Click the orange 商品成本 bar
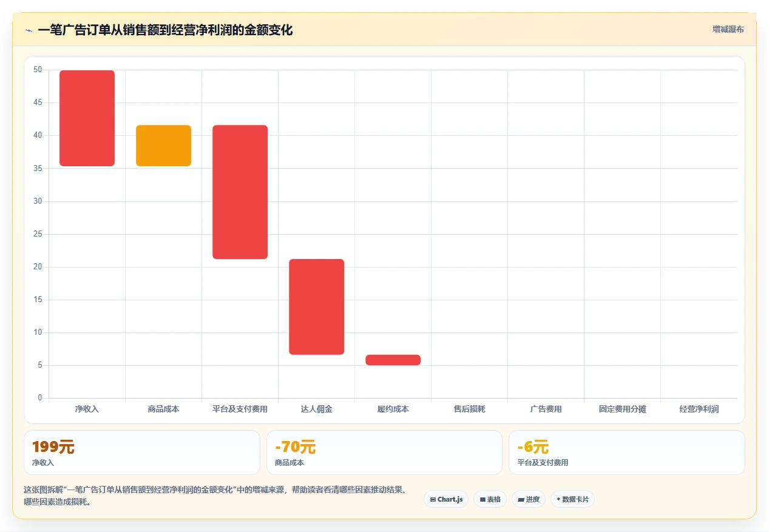The width and height of the screenshot is (769, 532). coord(163,146)
